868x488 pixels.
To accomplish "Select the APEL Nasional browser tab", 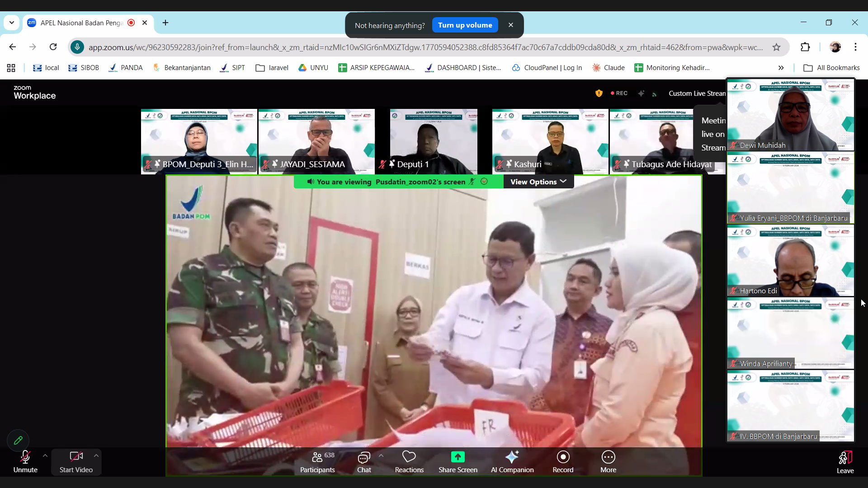I will (81, 23).
